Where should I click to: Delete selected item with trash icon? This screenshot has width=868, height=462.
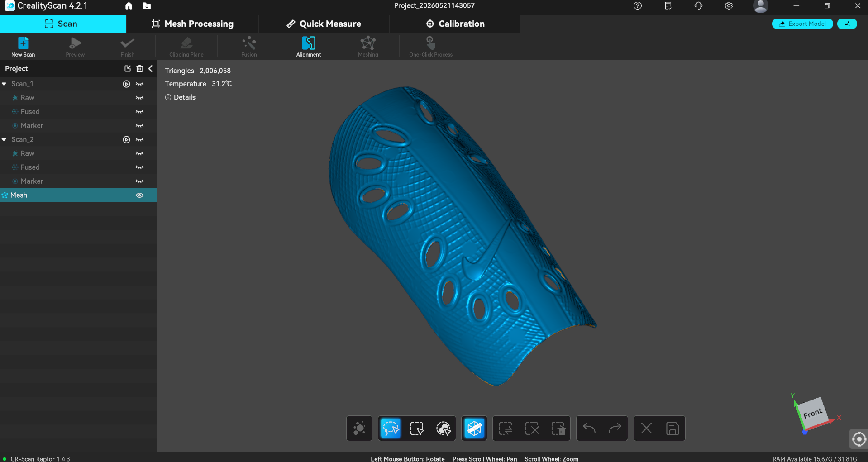tap(139, 69)
